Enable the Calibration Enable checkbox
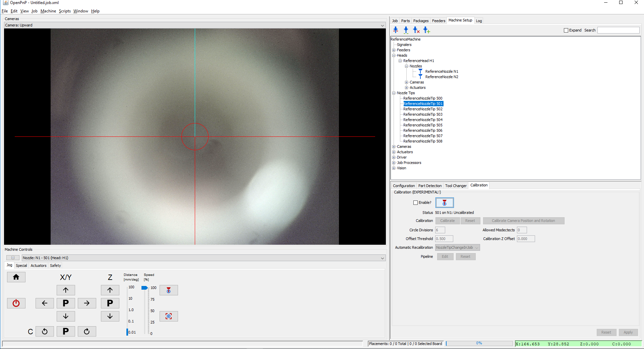This screenshot has height=349, width=644. click(415, 202)
